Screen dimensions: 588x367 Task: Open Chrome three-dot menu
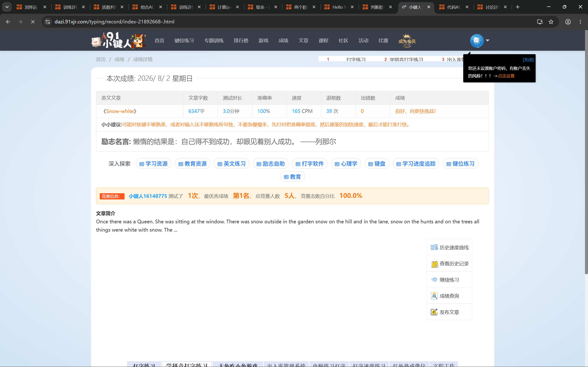coord(580,22)
